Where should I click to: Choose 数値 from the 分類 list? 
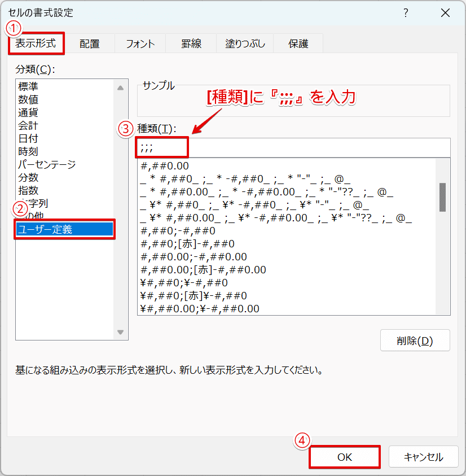(28, 99)
